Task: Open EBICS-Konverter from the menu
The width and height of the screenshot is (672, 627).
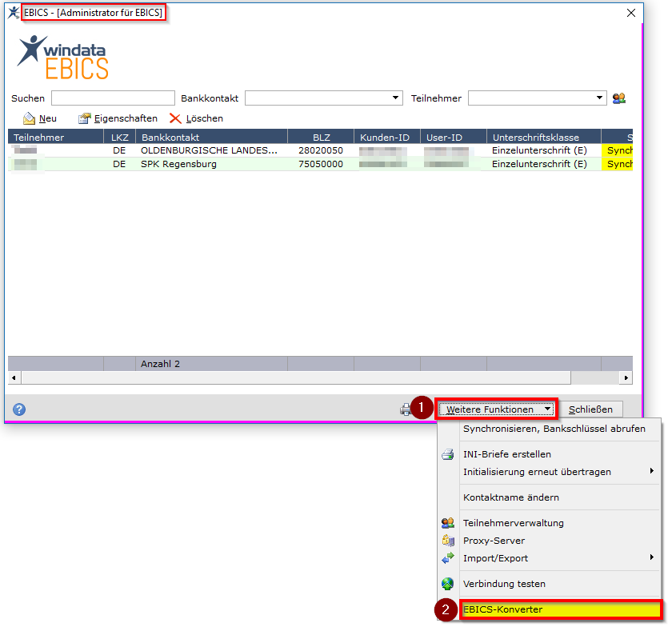Action: pyautogui.click(x=560, y=609)
